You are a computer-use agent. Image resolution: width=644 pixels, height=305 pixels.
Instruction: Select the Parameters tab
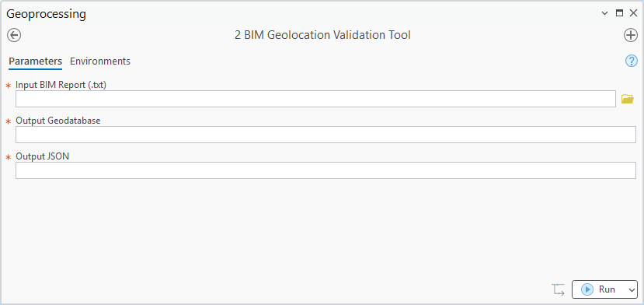pyautogui.click(x=35, y=61)
